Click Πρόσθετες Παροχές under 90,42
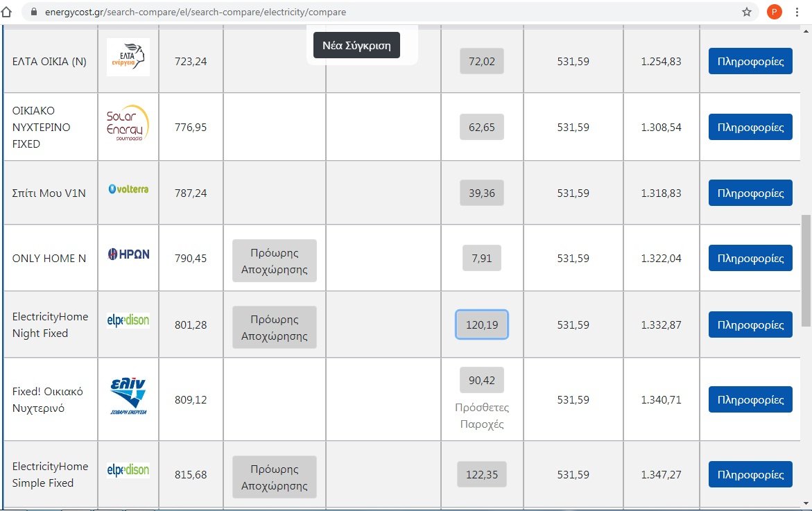 (x=482, y=416)
